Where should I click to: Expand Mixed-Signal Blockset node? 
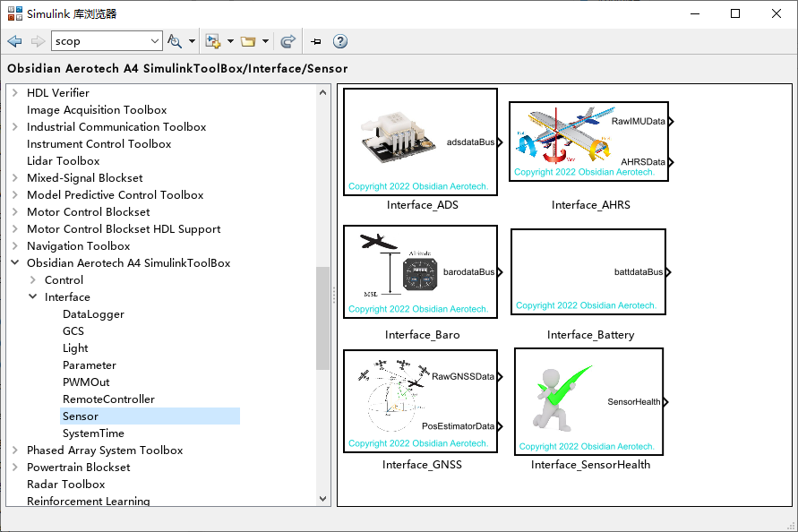point(15,177)
